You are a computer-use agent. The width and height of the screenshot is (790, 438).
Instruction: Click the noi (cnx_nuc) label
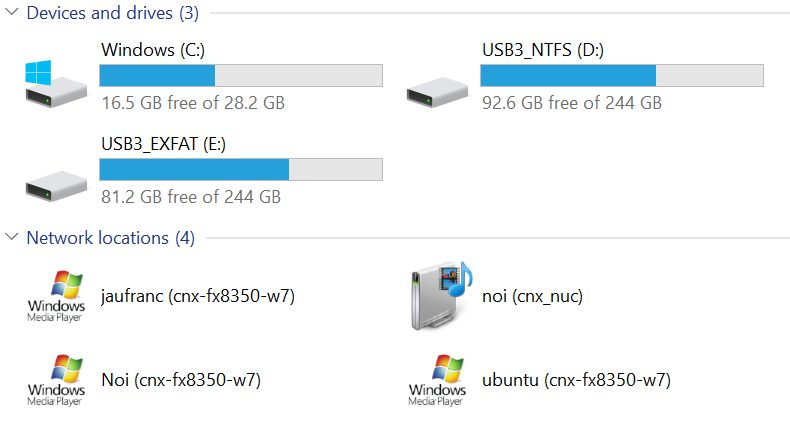pos(532,296)
